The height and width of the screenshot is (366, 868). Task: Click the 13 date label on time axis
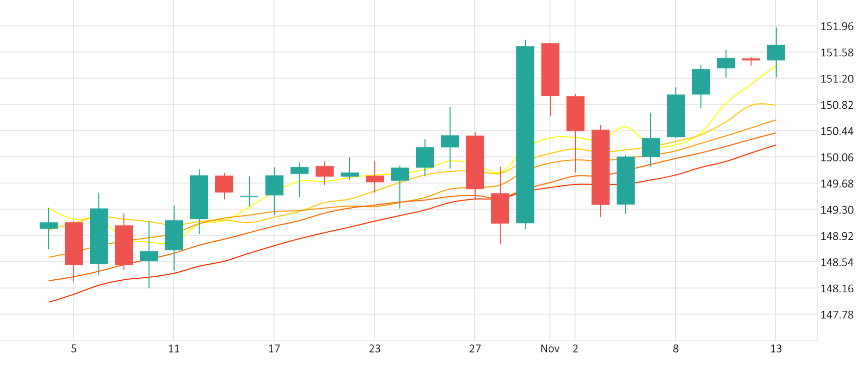776,349
